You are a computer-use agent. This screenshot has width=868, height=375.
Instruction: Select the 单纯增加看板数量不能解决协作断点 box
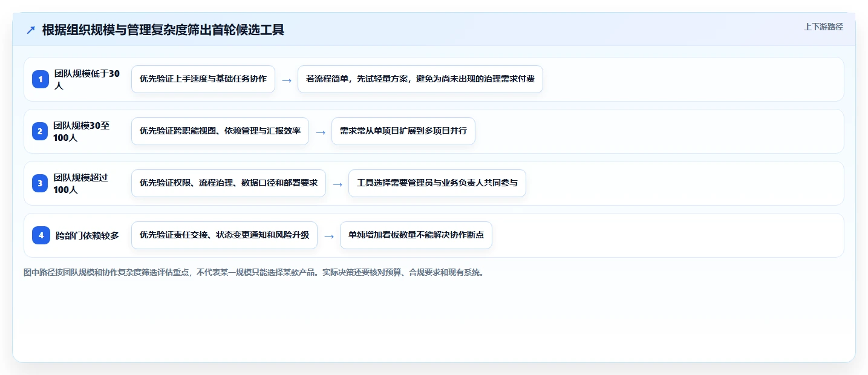coord(416,235)
